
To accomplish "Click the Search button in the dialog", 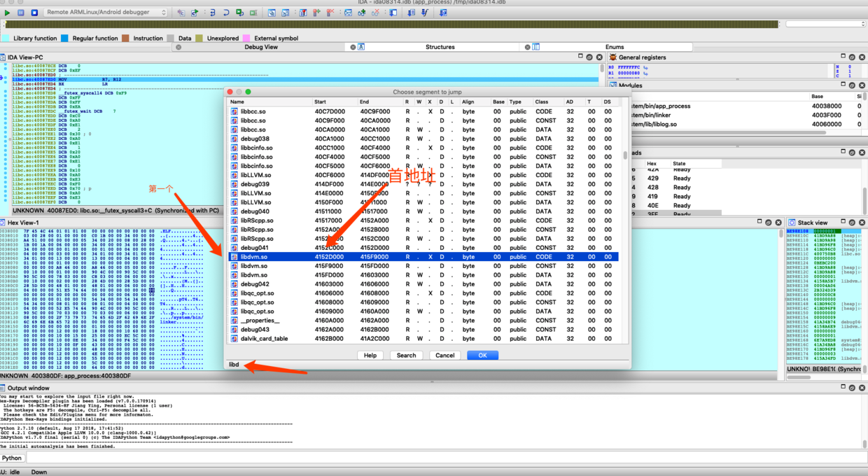I will pyautogui.click(x=407, y=355).
